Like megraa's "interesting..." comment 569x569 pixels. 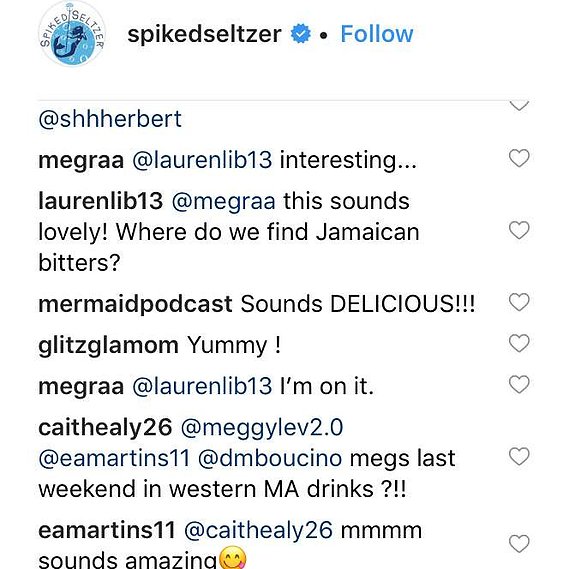coord(519,158)
